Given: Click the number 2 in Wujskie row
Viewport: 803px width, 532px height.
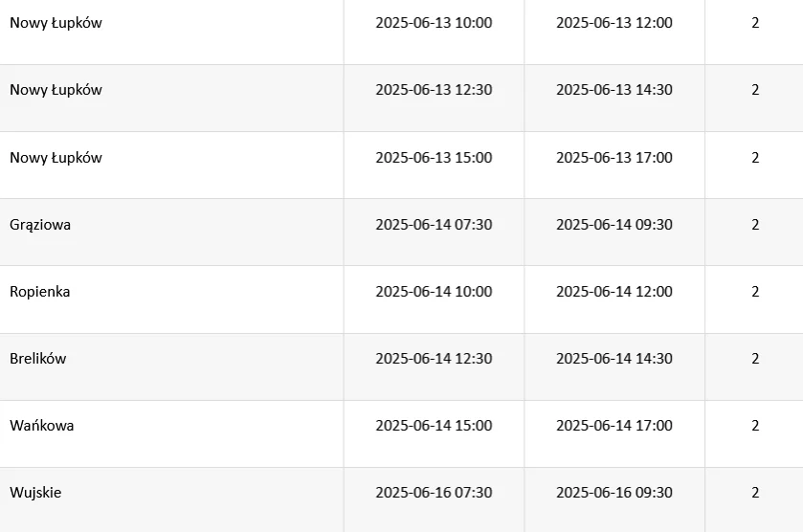Looking at the screenshot, I should point(755,493).
